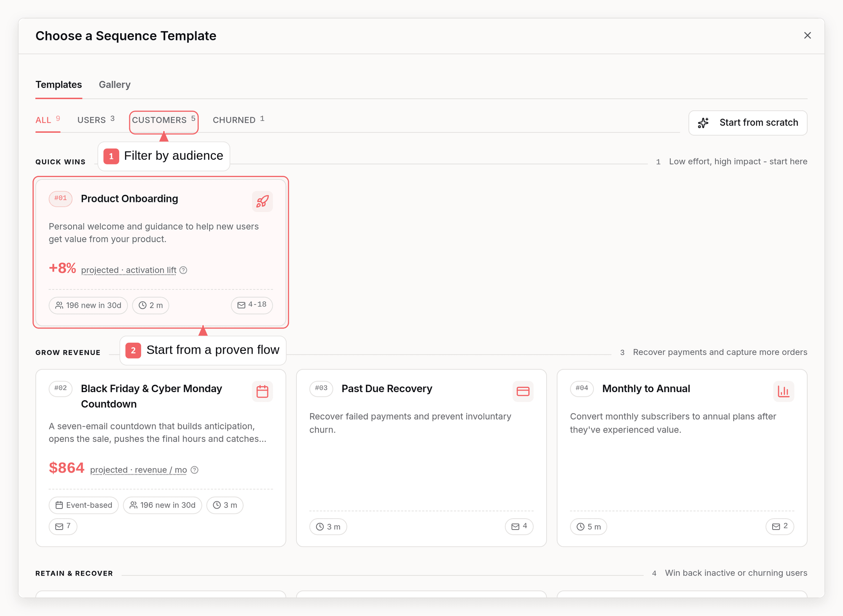Click the 2 emails chip on Monthly to Annual
This screenshot has width=843, height=616.
pyautogui.click(x=780, y=526)
